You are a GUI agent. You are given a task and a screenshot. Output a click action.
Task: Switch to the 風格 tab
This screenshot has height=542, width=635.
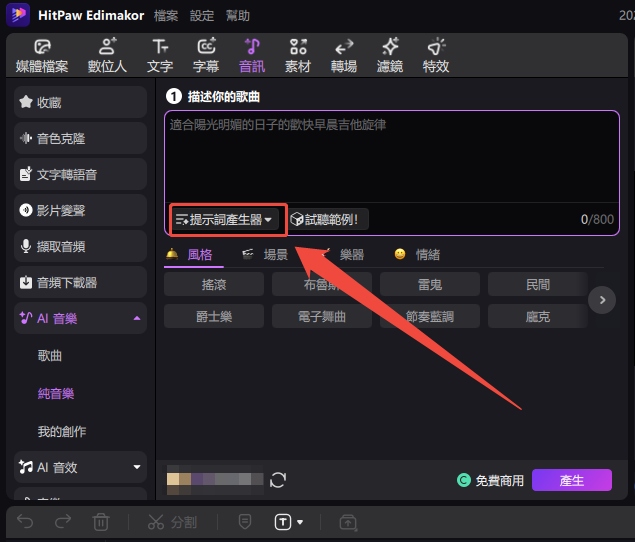pos(194,255)
